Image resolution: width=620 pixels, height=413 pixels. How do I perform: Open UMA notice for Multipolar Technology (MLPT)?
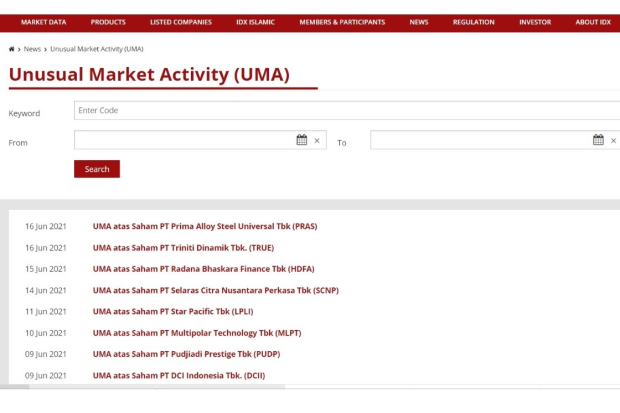click(197, 333)
